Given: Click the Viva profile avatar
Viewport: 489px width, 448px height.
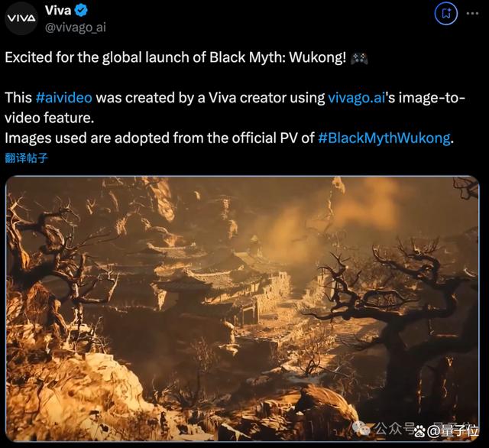Looking at the screenshot, I should coord(21,18).
